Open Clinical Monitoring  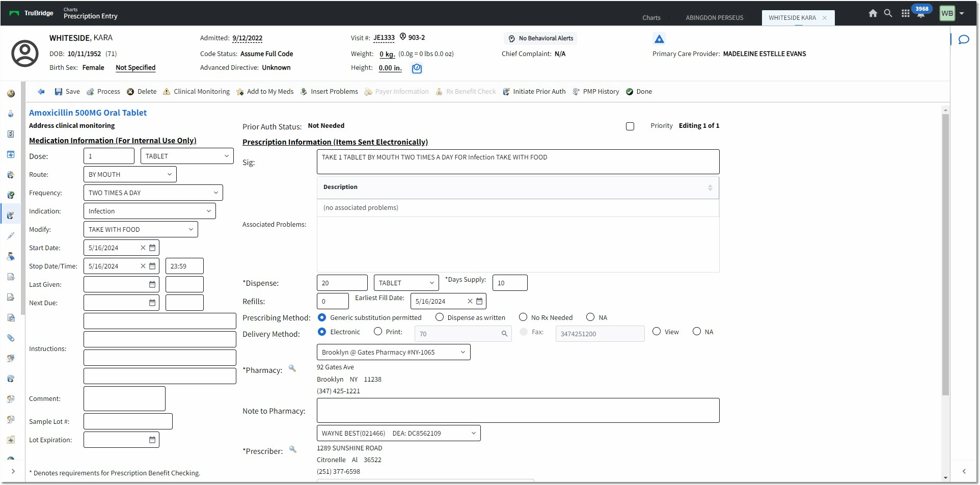tap(196, 92)
